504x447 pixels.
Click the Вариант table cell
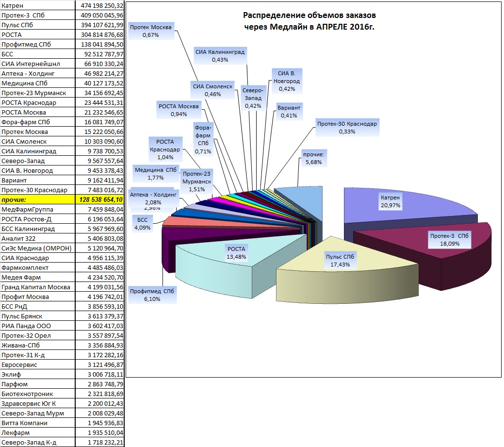[x=38, y=181]
